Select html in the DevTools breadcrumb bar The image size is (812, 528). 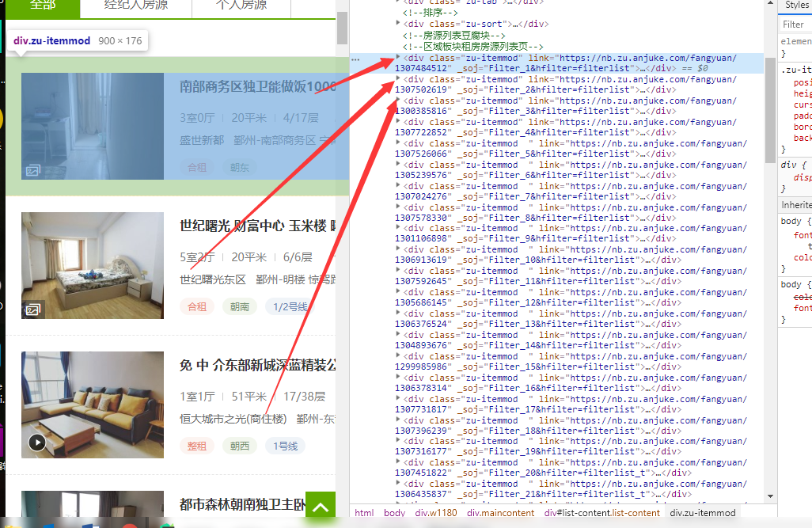coord(363,512)
